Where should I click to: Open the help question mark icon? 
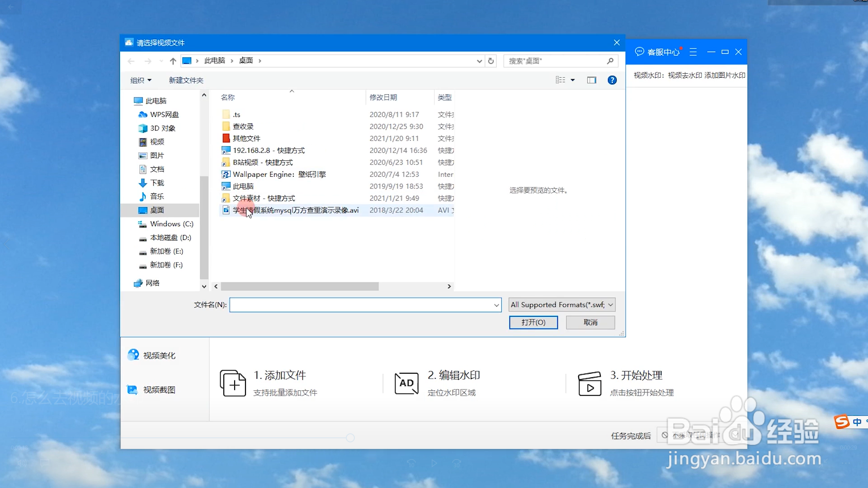(x=612, y=80)
